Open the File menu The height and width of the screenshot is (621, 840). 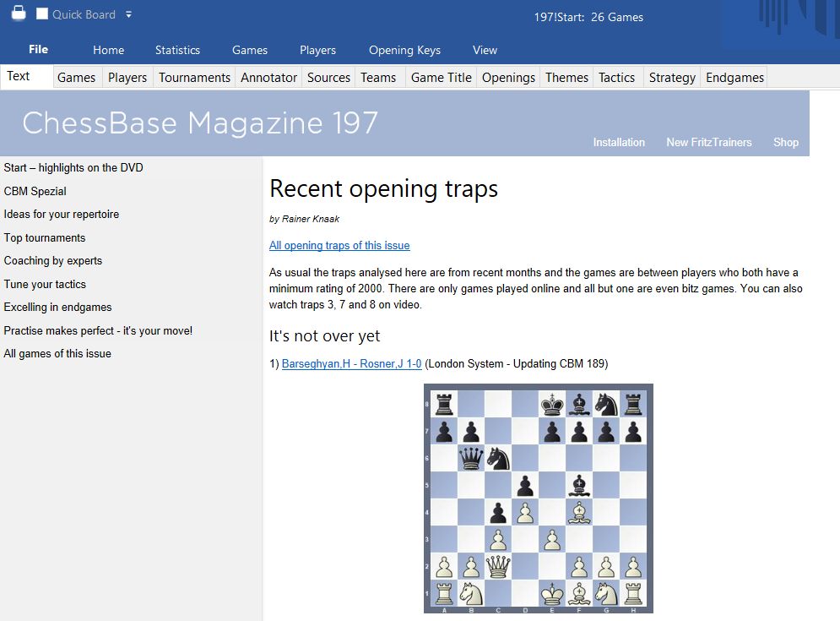tap(38, 50)
